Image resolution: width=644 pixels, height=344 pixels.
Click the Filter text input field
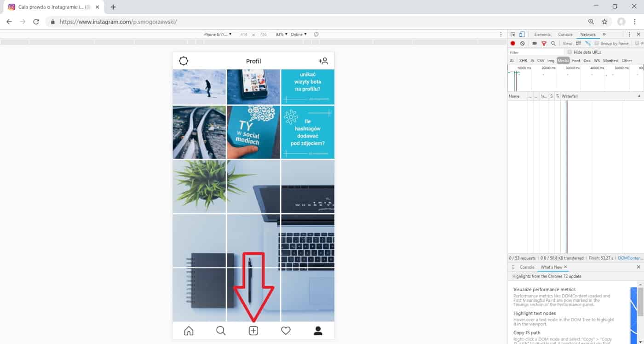[x=536, y=52]
